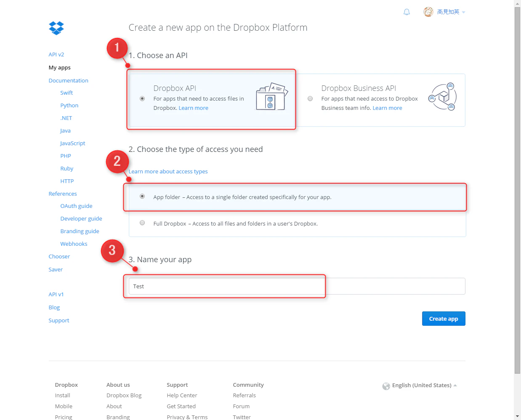
Task: Click the Dropbox Business API team illustration
Action: pyautogui.click(x=442, y=97)
